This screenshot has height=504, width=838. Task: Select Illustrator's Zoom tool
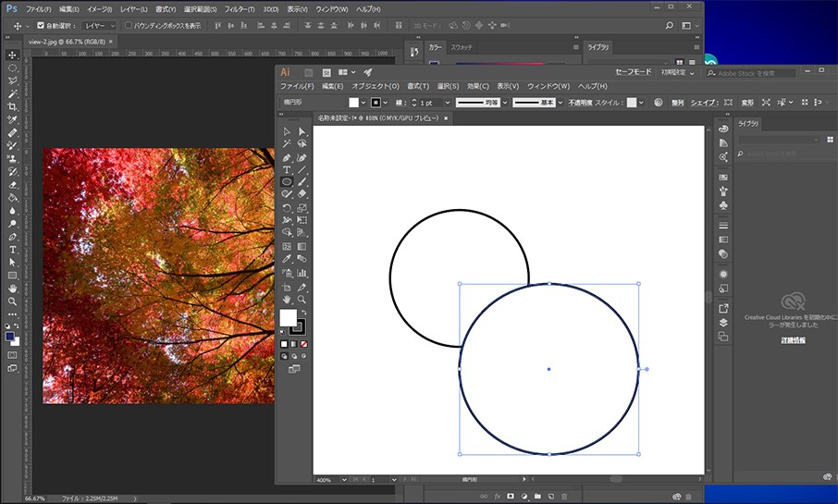pos(302,300)
